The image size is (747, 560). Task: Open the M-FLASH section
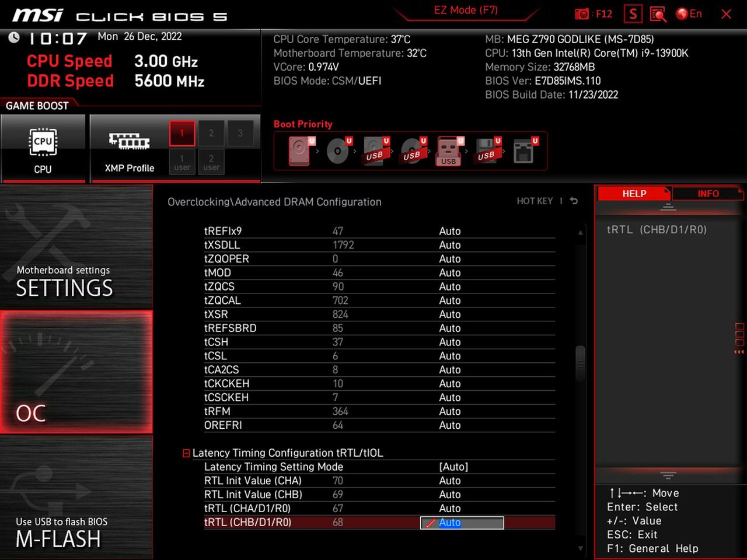point(76,498)
